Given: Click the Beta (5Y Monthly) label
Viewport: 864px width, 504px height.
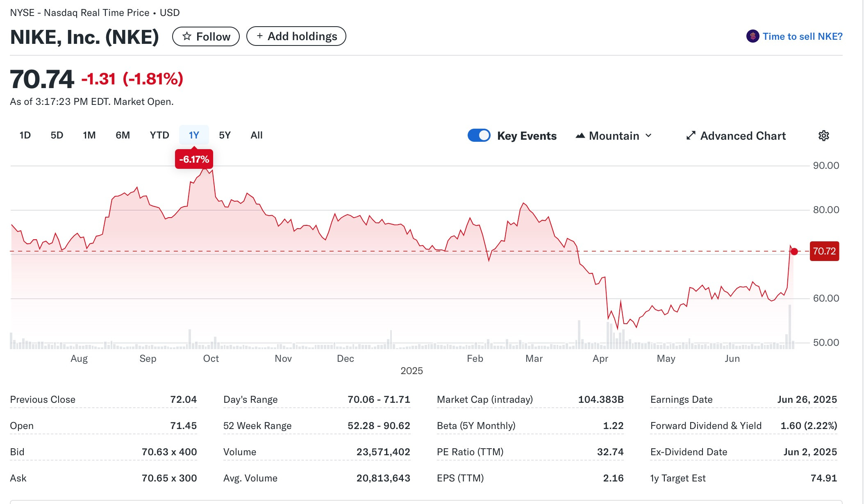Looking at the screenshot, I should 476,426.
